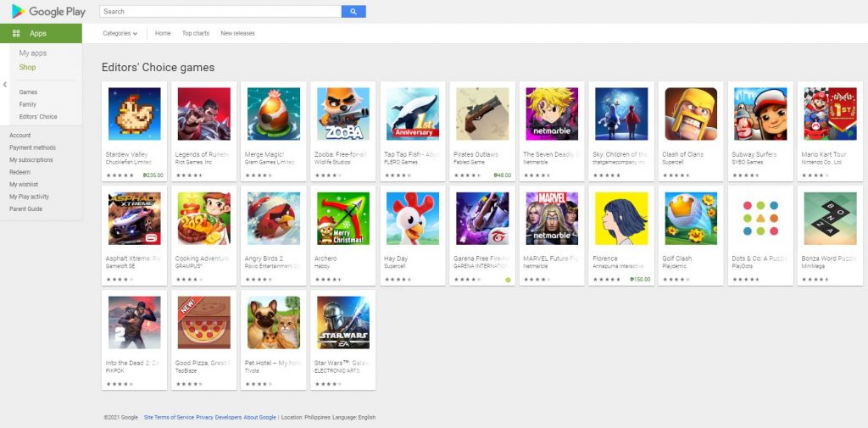Open the Parent Guide link
This screenshot has height=428, width=868.
coord(25,208)
